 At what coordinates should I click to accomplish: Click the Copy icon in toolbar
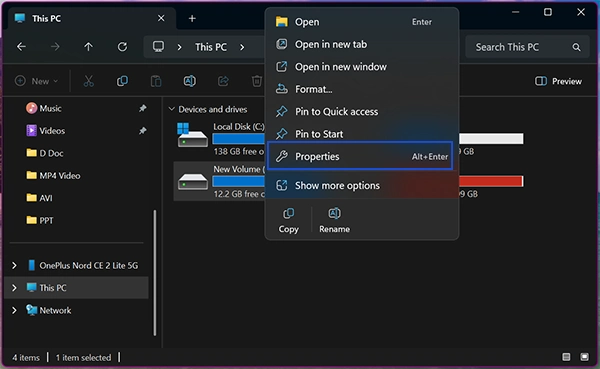[x=122, y=81]
